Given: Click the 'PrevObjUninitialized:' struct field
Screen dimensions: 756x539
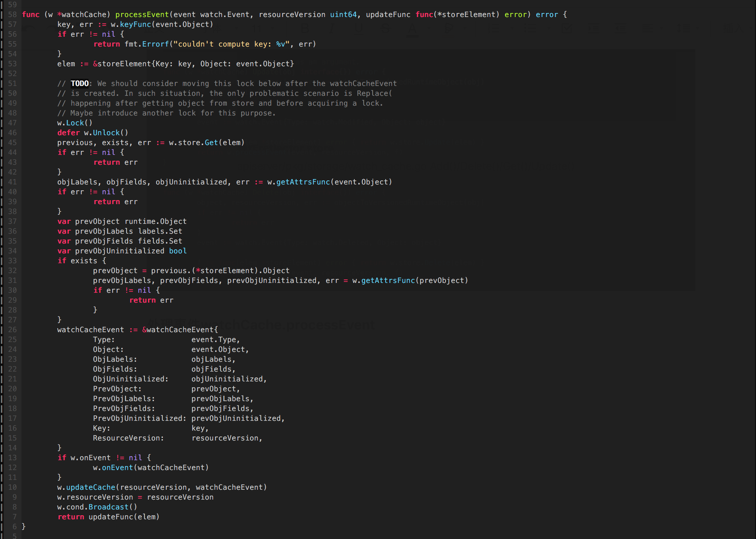Looking at the screenshot, I should [x=140, y=419].
